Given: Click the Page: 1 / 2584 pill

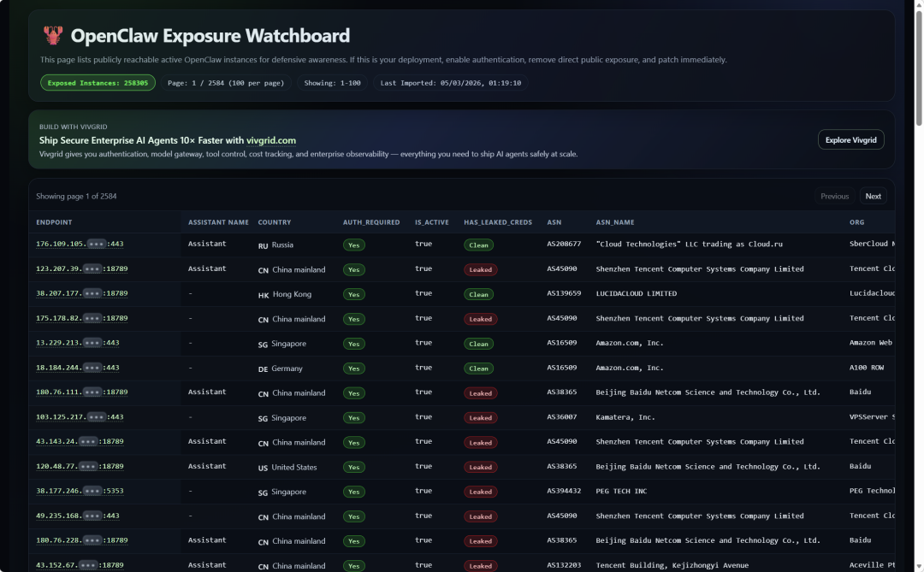Looking at the screenshot, I should click(226, 83).
